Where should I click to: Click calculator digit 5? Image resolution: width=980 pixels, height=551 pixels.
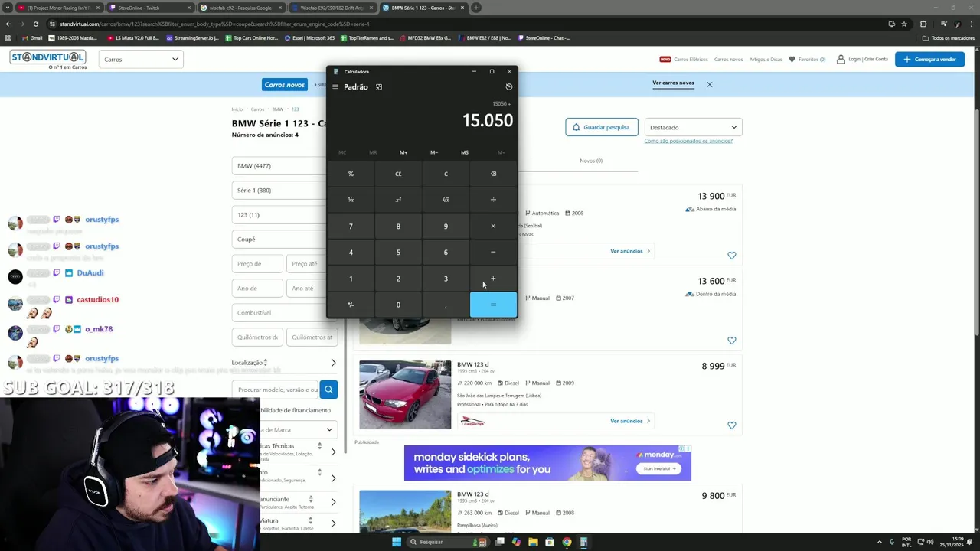pos(398,252)
